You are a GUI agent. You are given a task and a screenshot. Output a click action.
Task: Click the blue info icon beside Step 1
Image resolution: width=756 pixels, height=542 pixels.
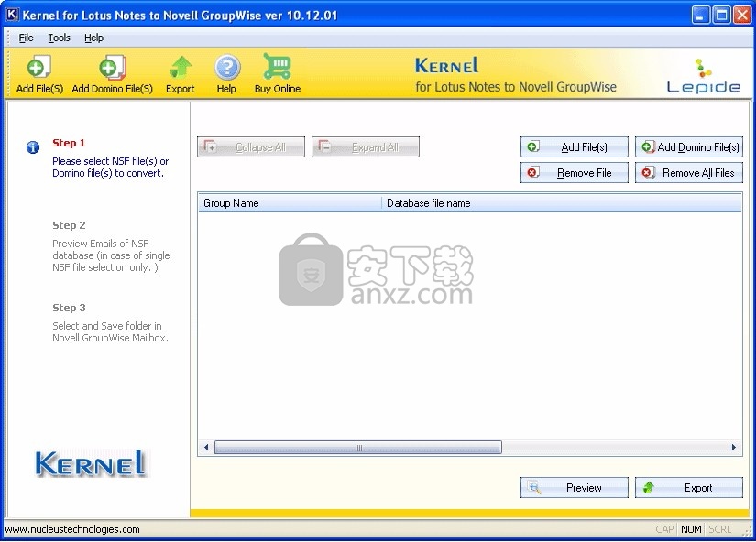(33, 146)
